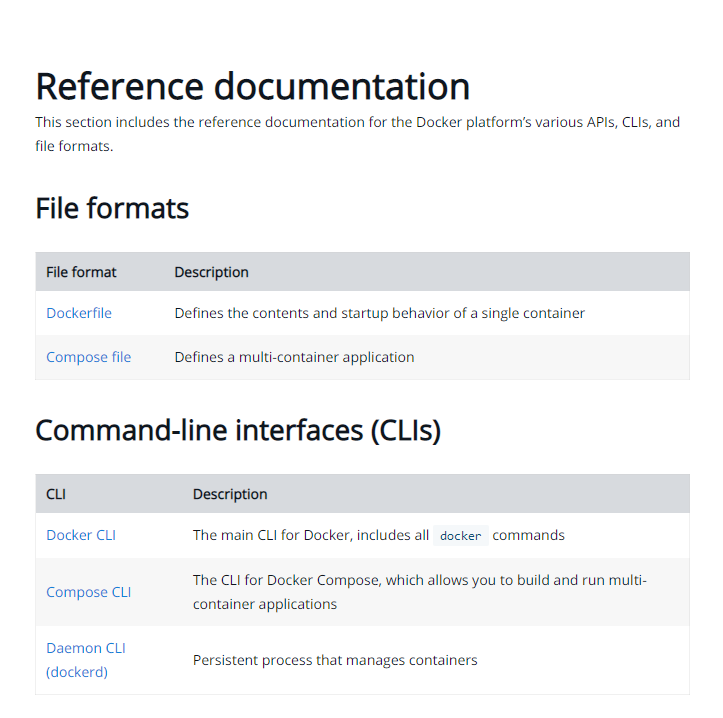Click intro sentence mentioning the Docker platform's APIs
This screenshot has height=718, width=723.
tap(357, 123)
